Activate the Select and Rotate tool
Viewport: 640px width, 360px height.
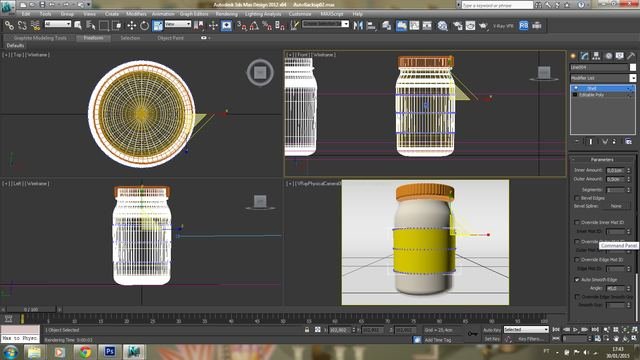144,26
